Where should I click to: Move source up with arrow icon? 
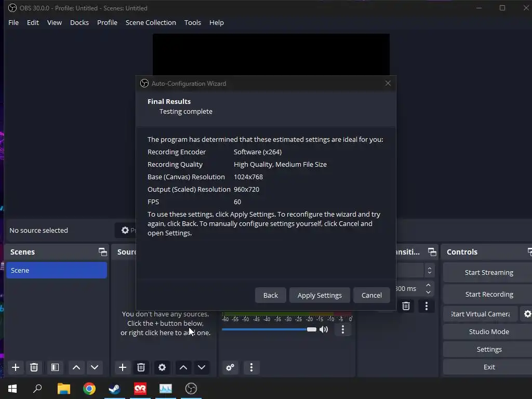click(x=183, y=367)
